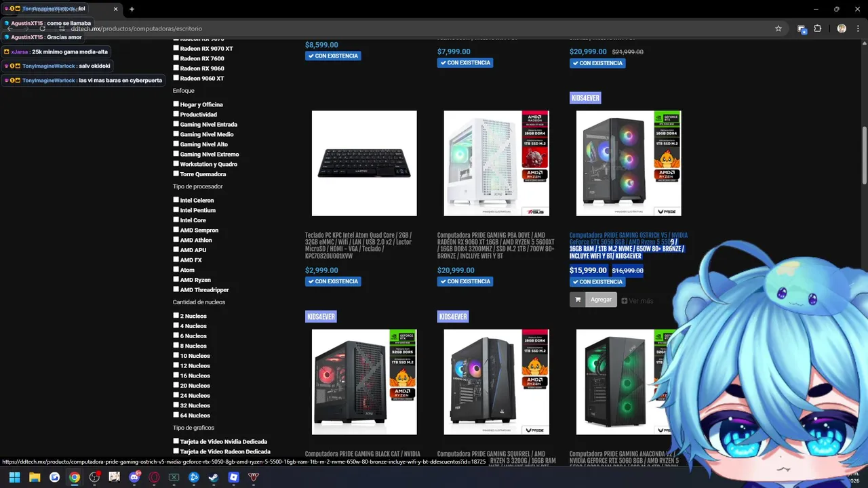Check the 16 Nucleos option

176,375
